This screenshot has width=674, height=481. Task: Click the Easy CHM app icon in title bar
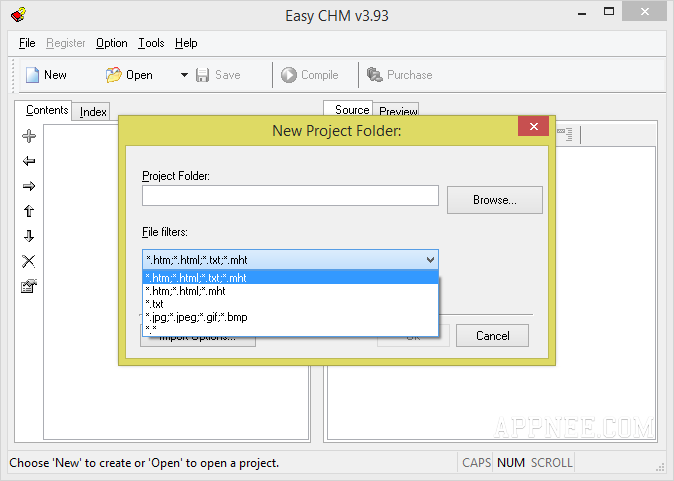pyautogui.click(x=18, y=15)
